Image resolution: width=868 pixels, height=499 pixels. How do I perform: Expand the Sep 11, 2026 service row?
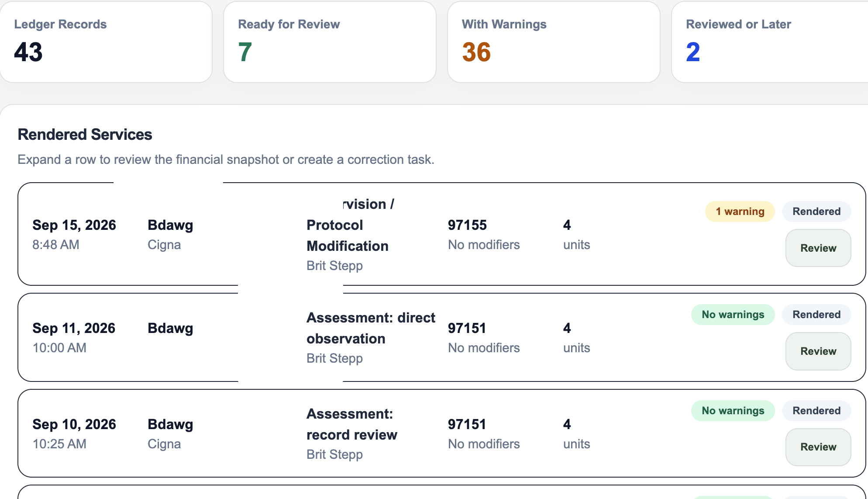coord(441,337)
